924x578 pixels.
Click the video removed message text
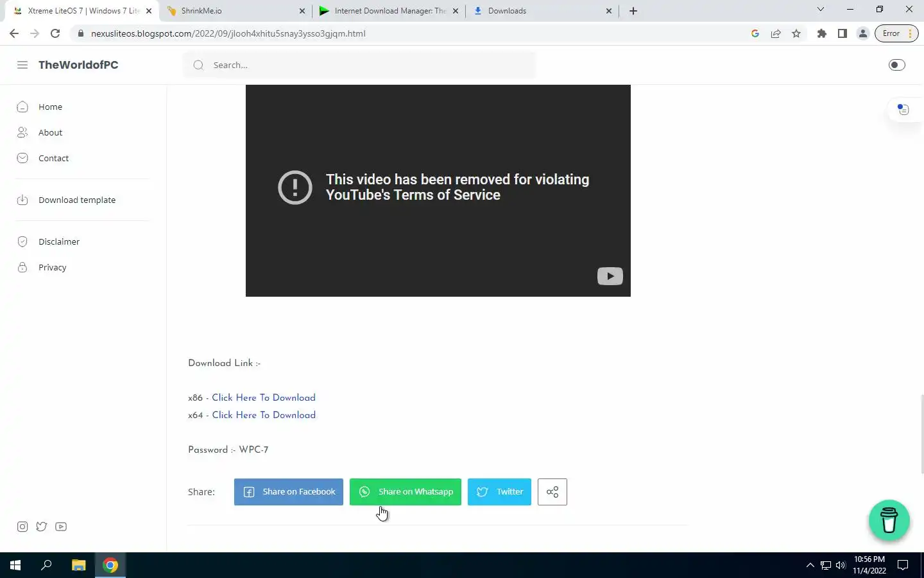pos(458,187)
